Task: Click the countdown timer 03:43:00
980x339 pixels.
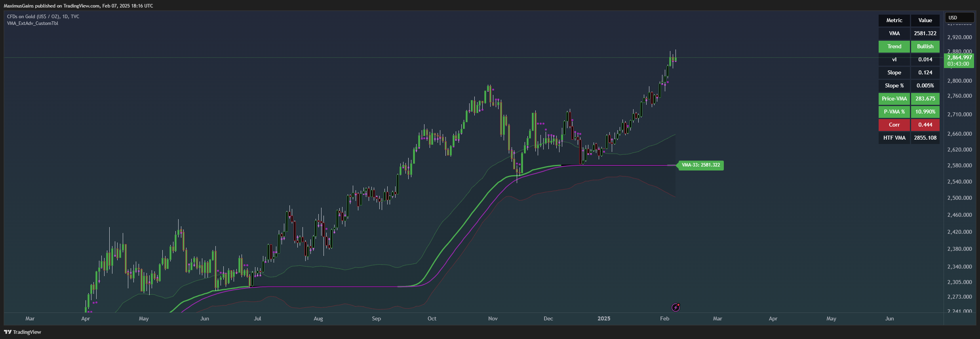Action: pos(958,64)
